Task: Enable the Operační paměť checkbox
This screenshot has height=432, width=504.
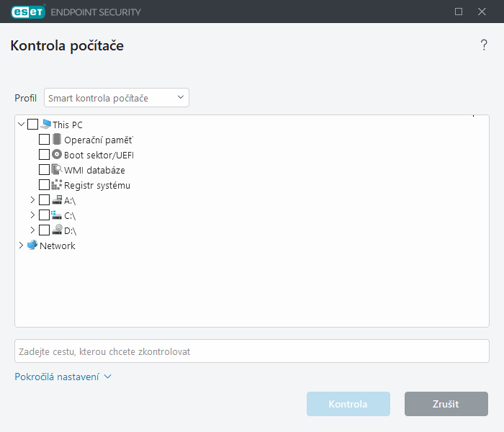Action: click(45, 140)
